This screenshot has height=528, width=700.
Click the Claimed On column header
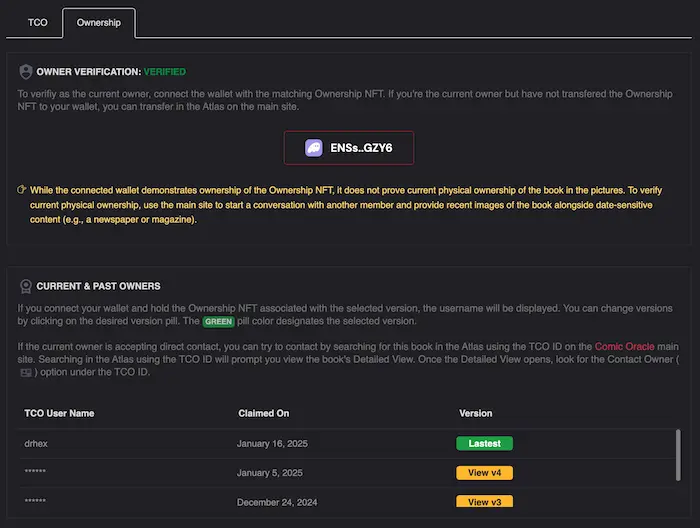tap(263, 413)
